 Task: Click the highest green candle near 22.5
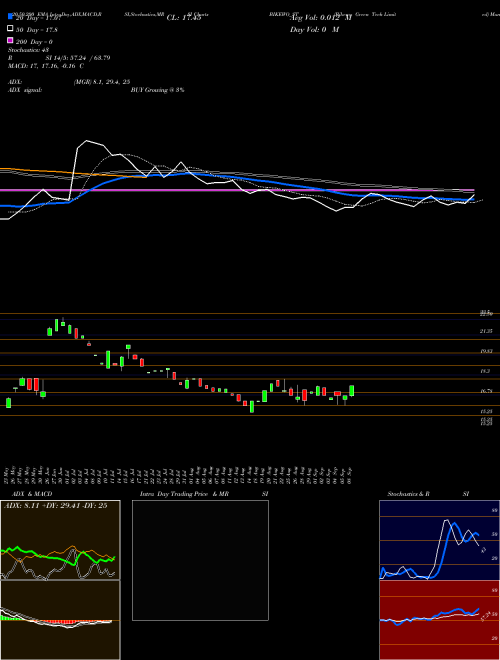56,325
